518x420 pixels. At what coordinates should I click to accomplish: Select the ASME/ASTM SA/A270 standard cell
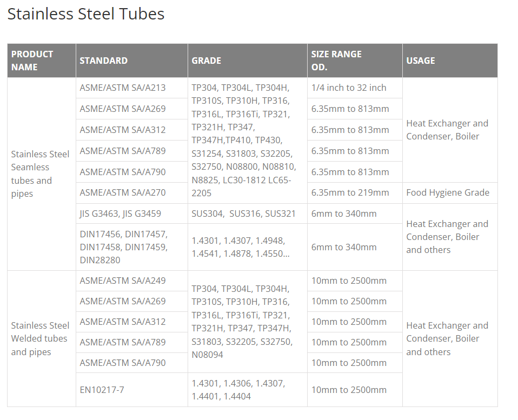point(123,192)
